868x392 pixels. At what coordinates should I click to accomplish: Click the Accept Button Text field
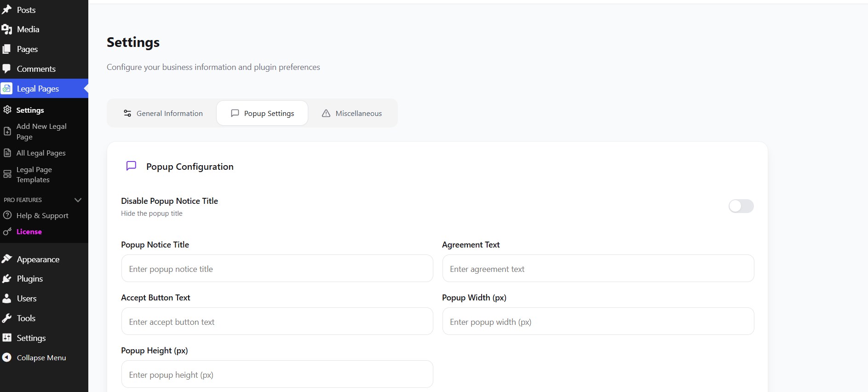click(x=277, y=321)
